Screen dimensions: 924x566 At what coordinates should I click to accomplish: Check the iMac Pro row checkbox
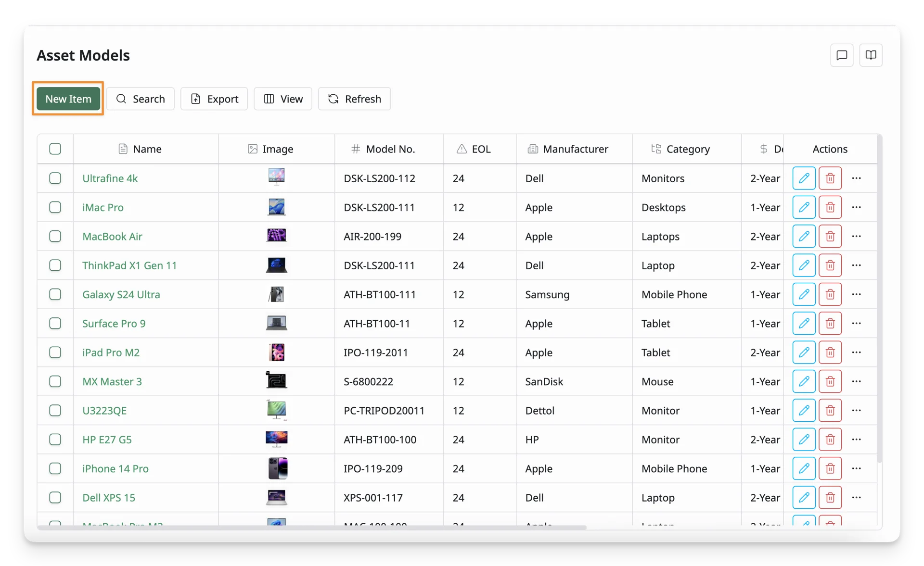[55, 207]
